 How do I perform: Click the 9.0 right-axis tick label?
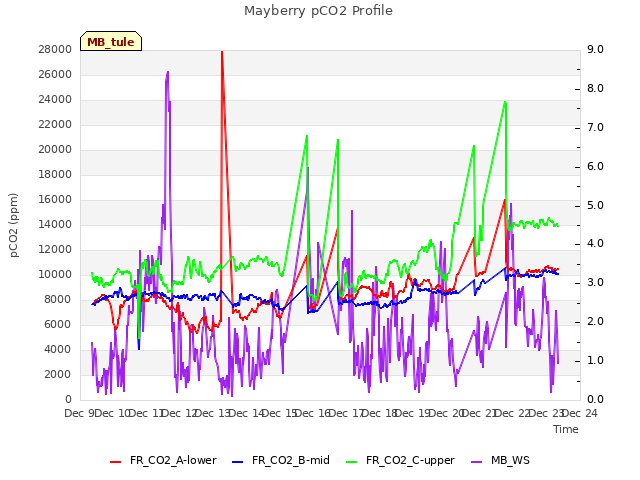pos(595,49)
